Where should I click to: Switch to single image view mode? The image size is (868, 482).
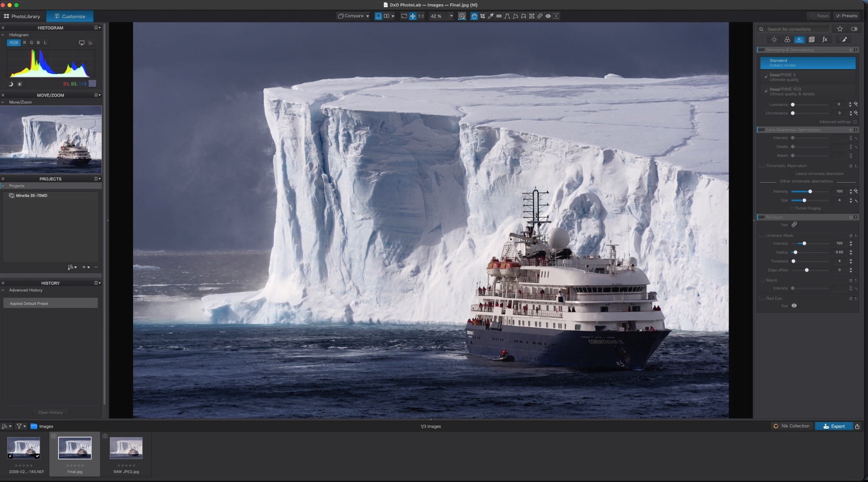tap(378, 16)
